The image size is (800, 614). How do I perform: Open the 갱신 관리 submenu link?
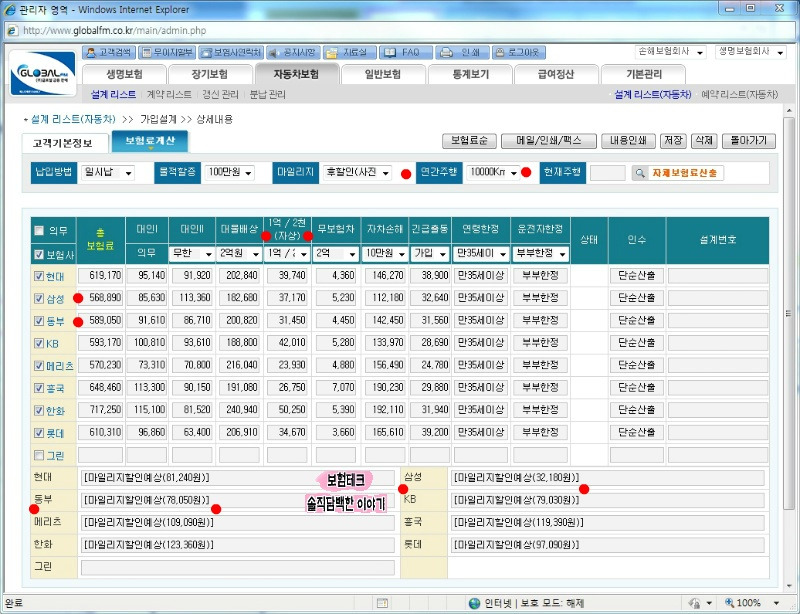tap(220, 94)
